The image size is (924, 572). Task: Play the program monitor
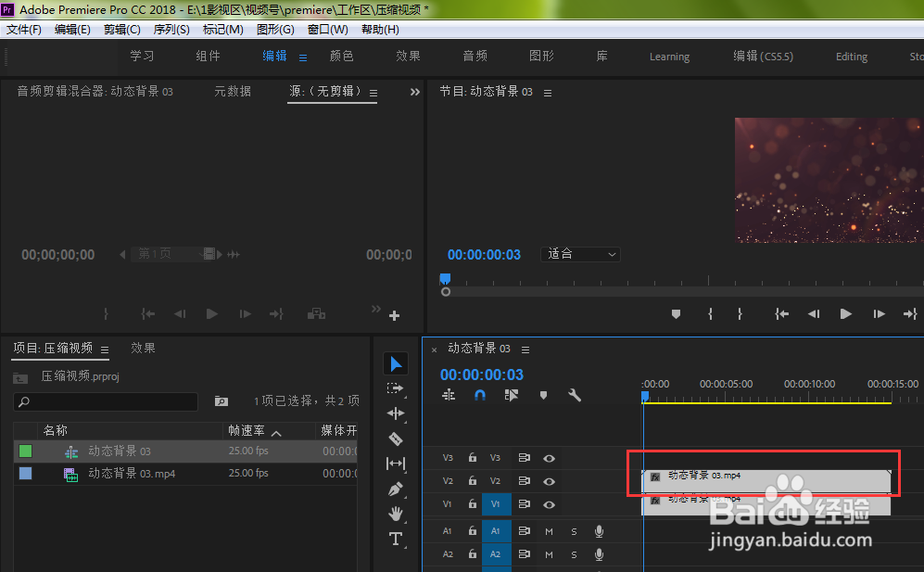pos(845,313)
